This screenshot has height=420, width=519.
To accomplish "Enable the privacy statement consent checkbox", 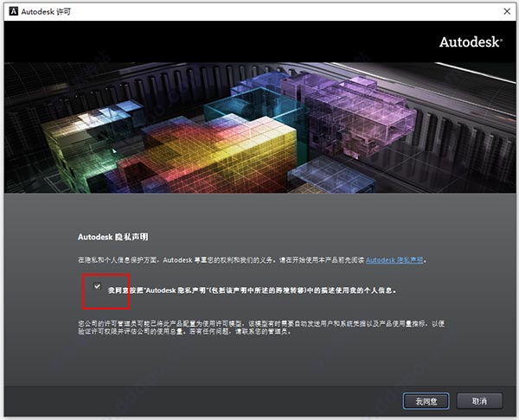I will 98,286.
